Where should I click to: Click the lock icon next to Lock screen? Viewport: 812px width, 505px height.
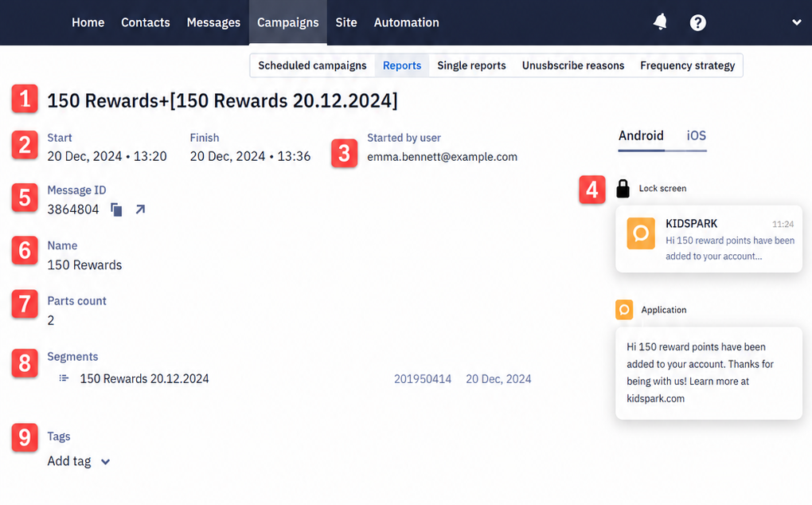623,189
